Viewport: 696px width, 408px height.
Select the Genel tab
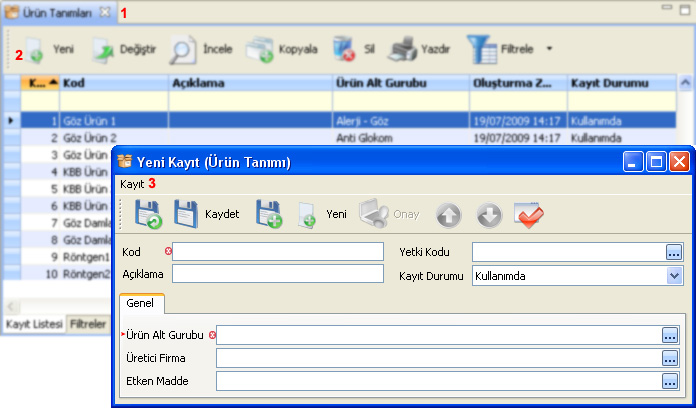pos(141,303)
